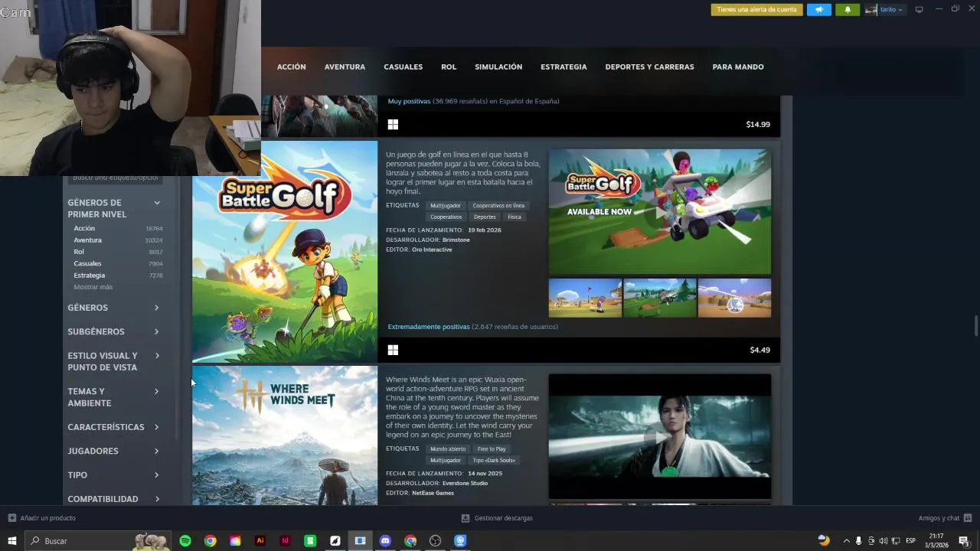This screenshot has height=551, width=980.
Task: Click the weather moon icon in taskbar
Action: pos(824,540)
